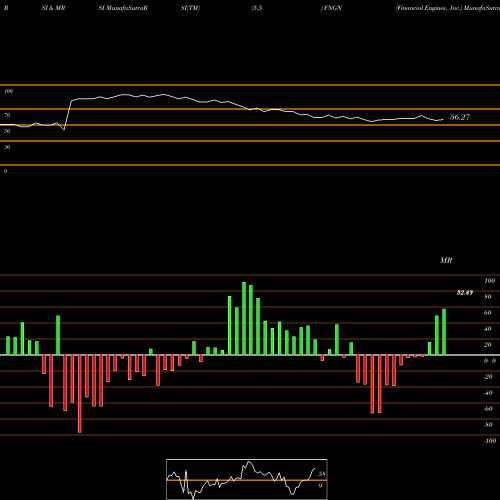This screenshot has height=500, width=500.
Task: Click the "58" value in mini chart
Action: point(322,474)
